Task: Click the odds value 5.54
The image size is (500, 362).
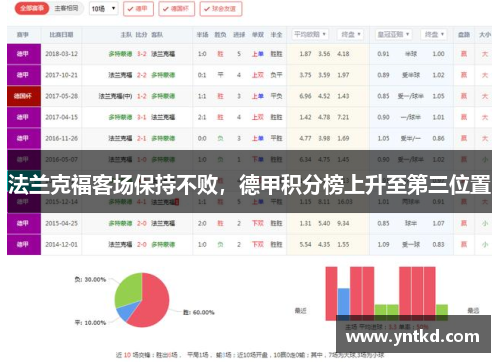Action: click(x=305, y=244)
